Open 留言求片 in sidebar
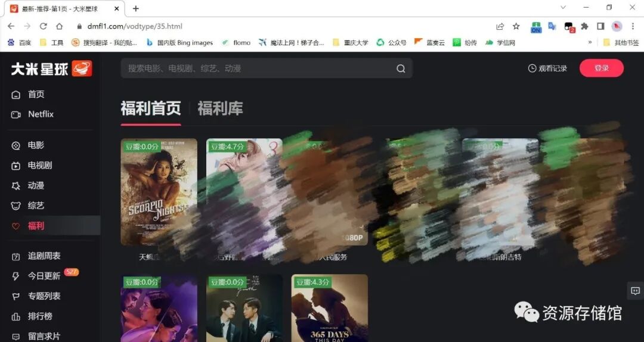644x342 pixels. coord(36,337)
